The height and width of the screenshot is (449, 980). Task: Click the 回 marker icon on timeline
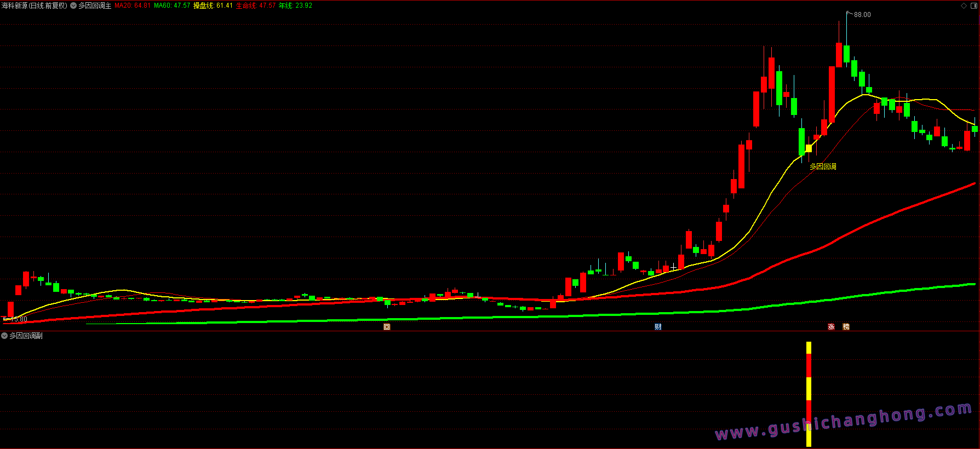coord(387,327)
